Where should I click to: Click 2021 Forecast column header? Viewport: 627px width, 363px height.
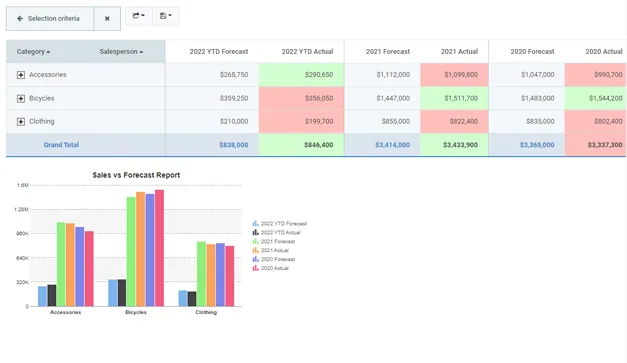click(387, 52)
